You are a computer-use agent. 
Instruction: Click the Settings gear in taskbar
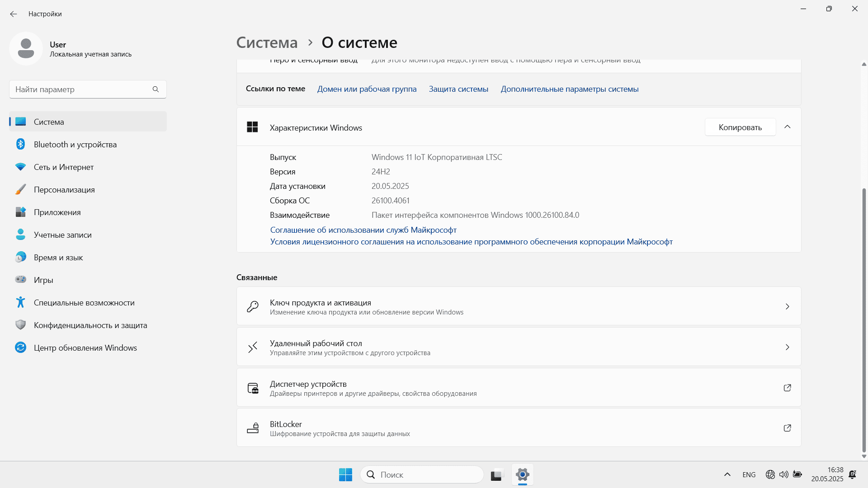pos(523,474)
